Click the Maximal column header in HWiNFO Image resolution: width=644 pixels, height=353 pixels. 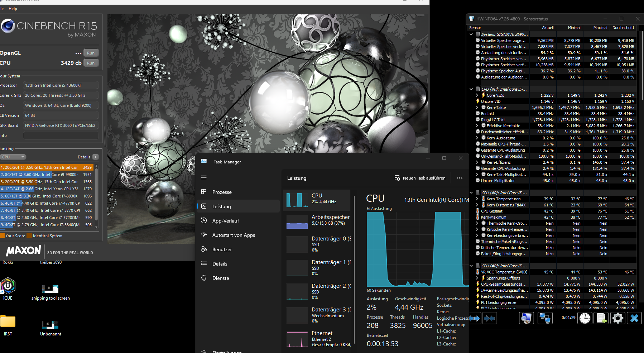click(x=597, y=28)
